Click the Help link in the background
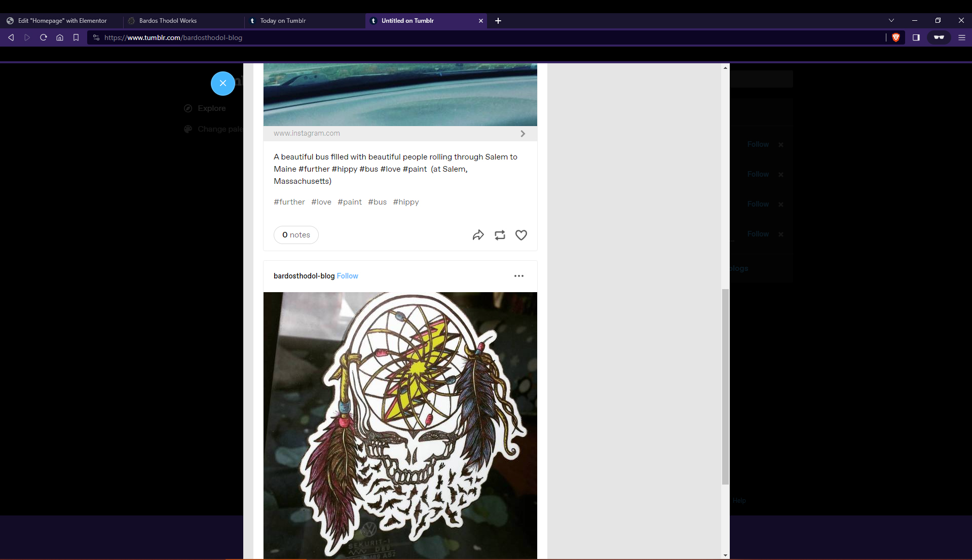 coord(739,500)
